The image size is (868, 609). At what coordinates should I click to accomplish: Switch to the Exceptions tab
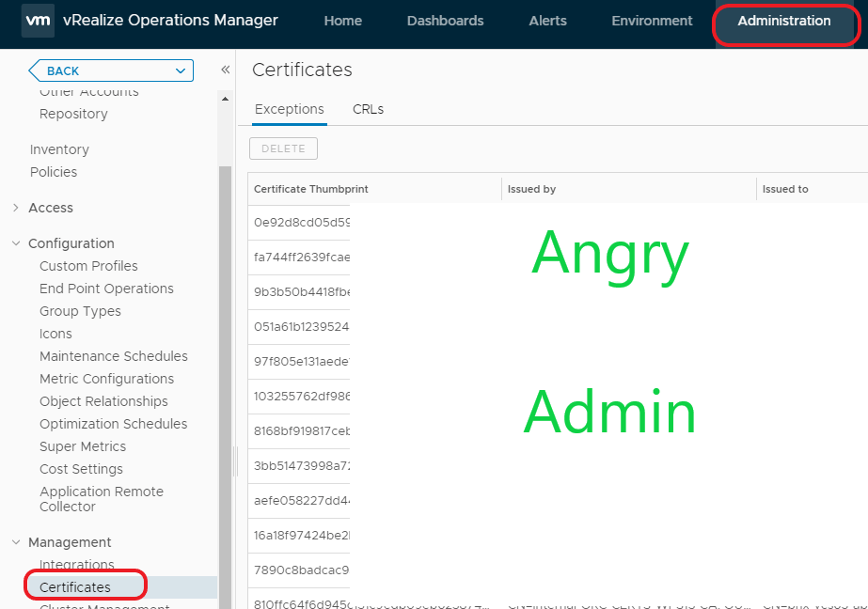[289, 109]
